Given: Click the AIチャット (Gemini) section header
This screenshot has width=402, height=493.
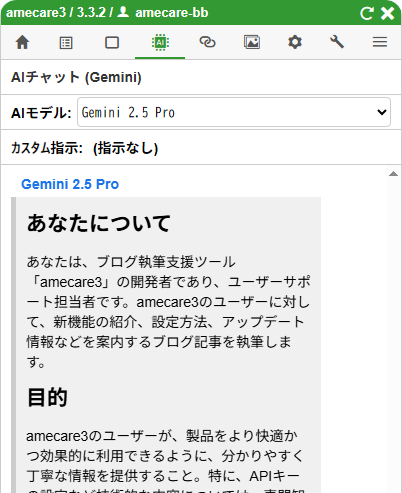Looking at the screenshot, I should coord(76,77).
